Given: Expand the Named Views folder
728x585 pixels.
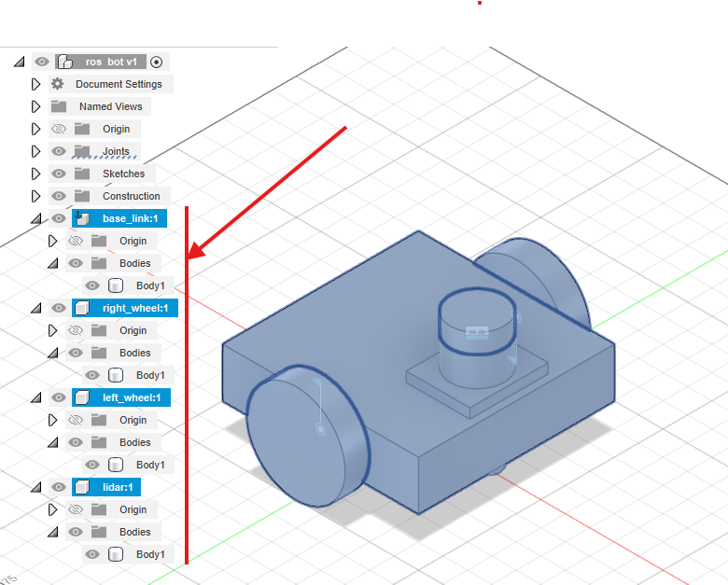Looking at the screenshot, I should [x=35, y=106].
